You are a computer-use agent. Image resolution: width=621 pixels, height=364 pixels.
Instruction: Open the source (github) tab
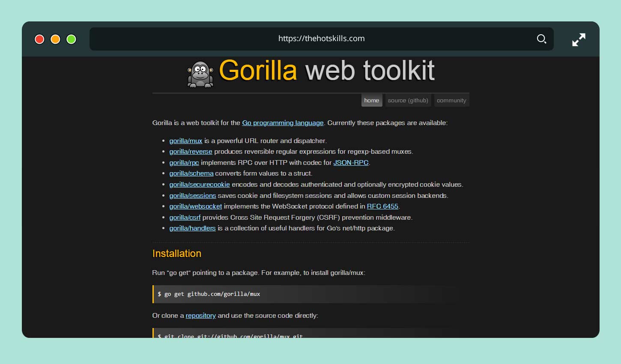(x=408, y=100)
